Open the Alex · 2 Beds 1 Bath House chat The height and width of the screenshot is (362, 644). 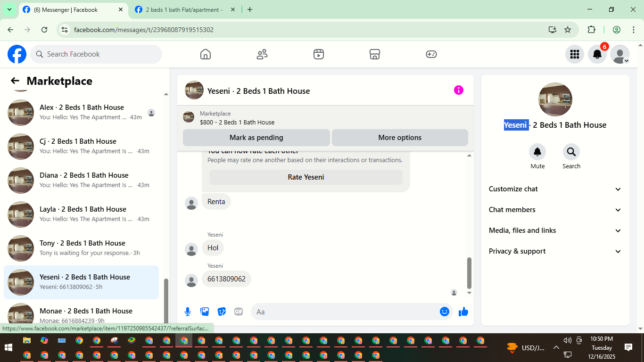click(x=81, y=113)
